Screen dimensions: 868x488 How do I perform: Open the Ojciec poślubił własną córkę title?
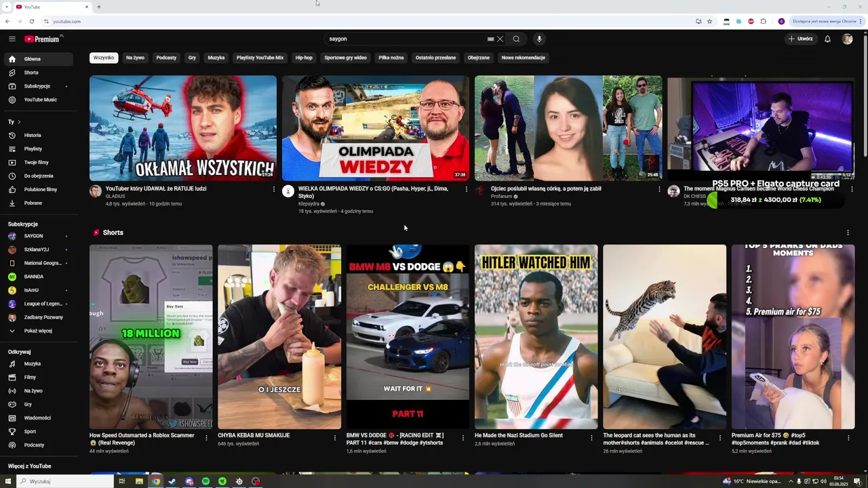tap(546, 189)
